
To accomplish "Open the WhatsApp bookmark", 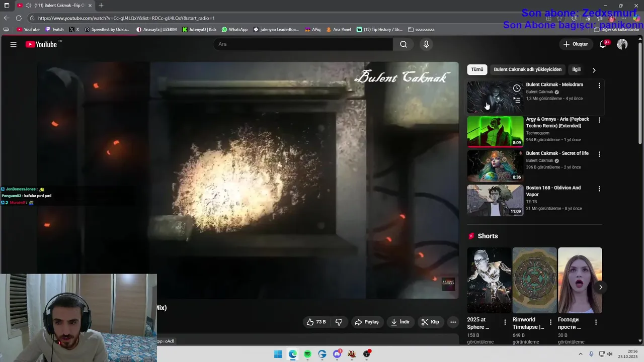I will (234, 30).
